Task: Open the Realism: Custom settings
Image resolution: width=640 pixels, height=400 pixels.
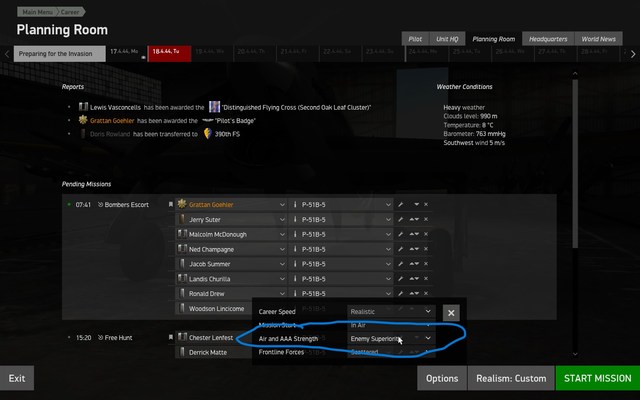Action: [x=511, y=378]
